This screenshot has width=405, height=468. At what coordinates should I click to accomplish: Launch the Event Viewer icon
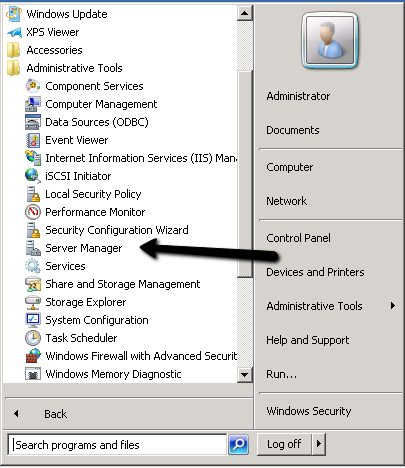[33, 140]
